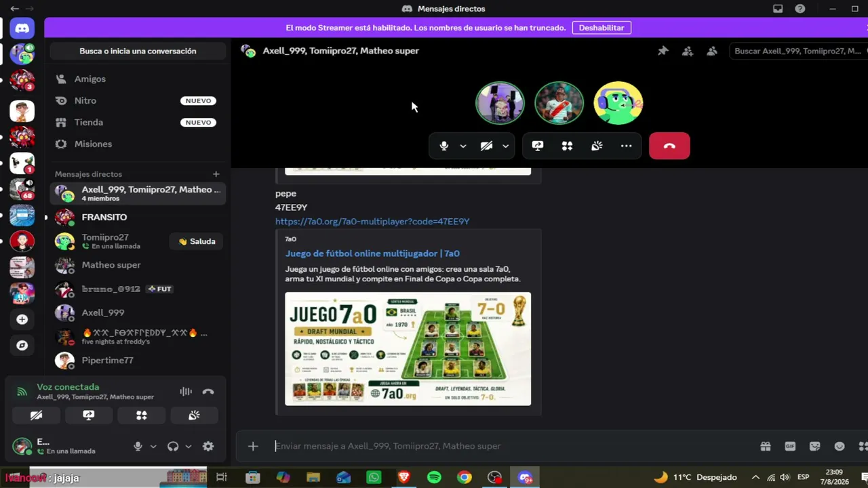Screen dimensions: 868x488
Task: Open the GIF picker
Action: [x=790, y=446]
